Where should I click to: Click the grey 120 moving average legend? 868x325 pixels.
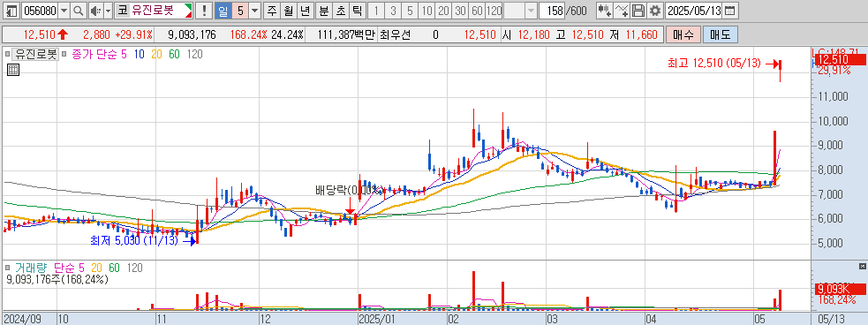coord(195,54)
